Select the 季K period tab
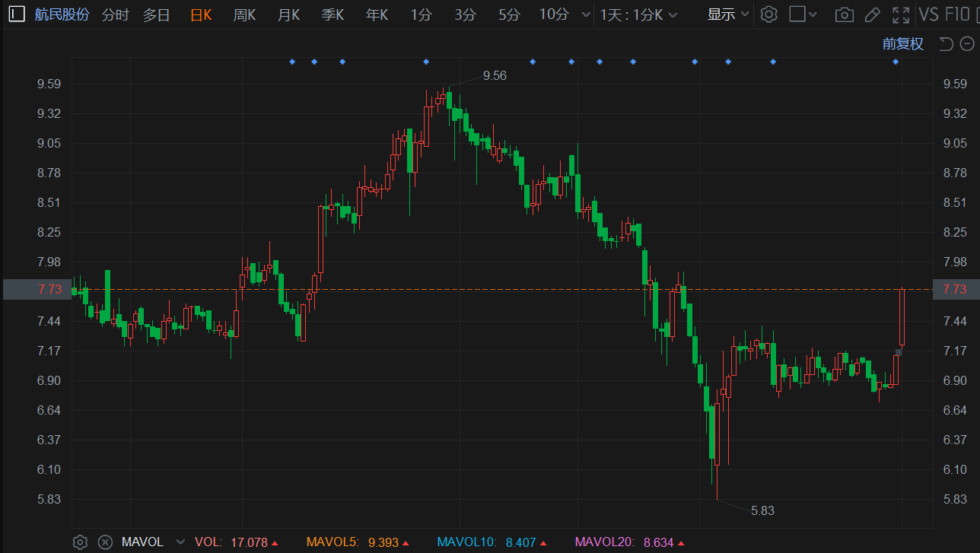 [x=332, y=14]
